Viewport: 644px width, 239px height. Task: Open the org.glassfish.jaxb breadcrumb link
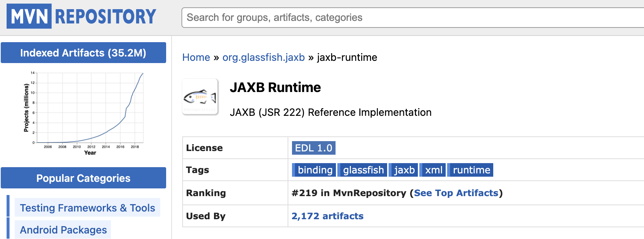[x=263, y=58]
